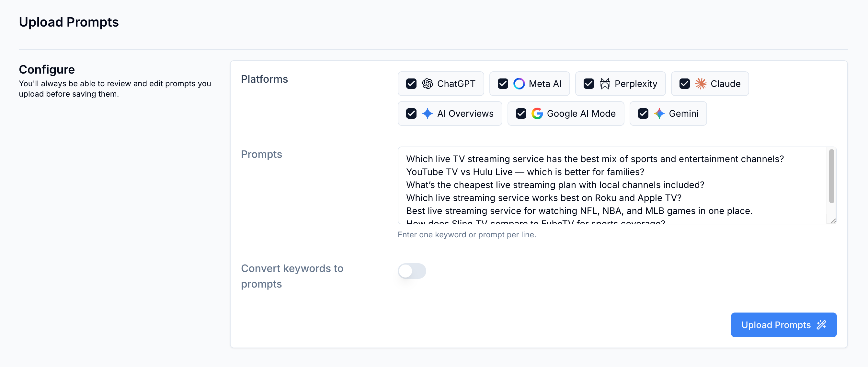Click the Gemini star icon

(x=659, y=114)
